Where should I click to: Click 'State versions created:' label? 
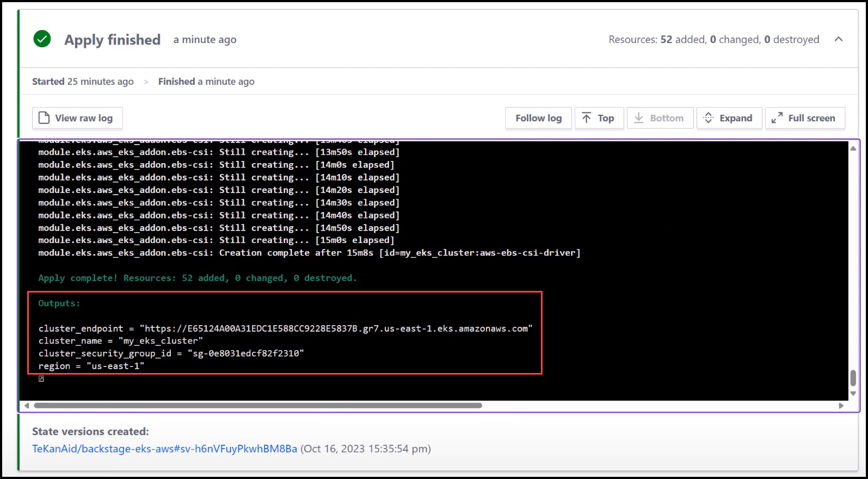click(x=90, y=431)
